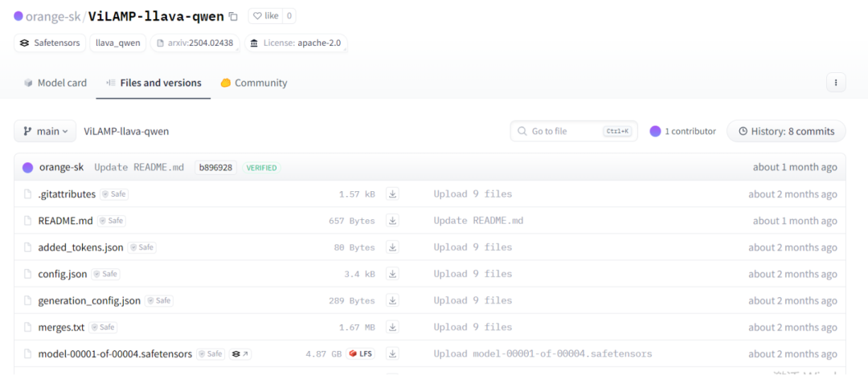Click Safe badge next to generation_config.json
Viewport: 868px width, 375px height.
pos(159,301)
